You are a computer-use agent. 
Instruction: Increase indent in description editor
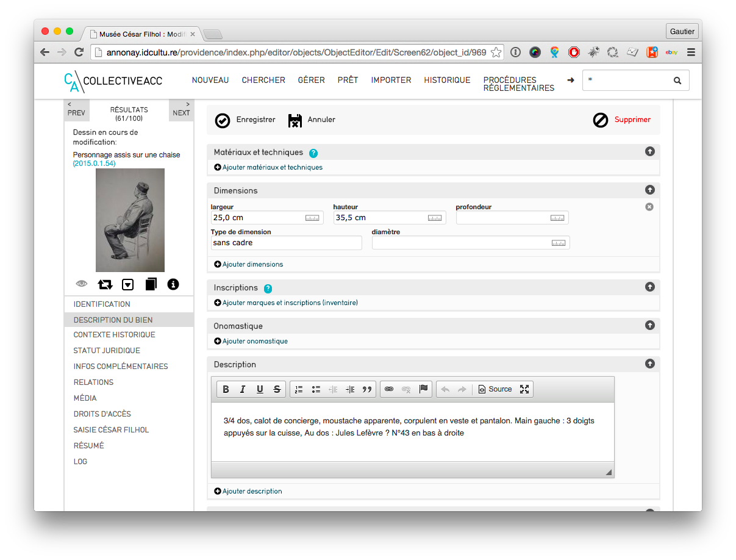coord(350,389)
